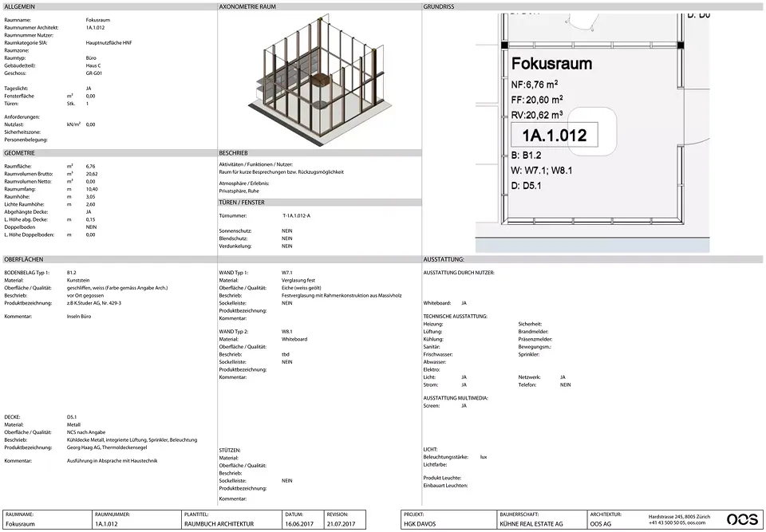Click the footer Datum 16.06.2017
The width and height of the screenshot is (766, 532).
click(299, 524)
